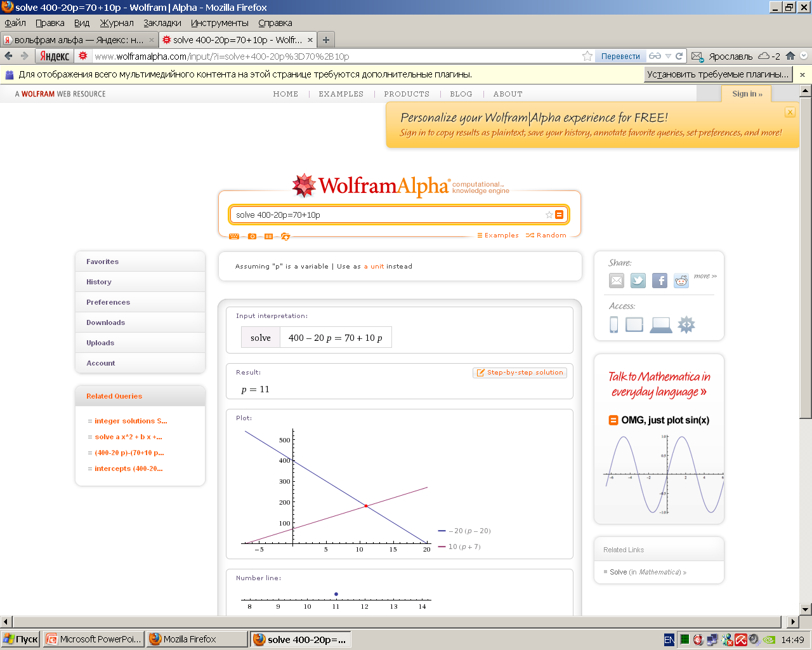
Task: Reload the current page
Action: click(679, 56)
